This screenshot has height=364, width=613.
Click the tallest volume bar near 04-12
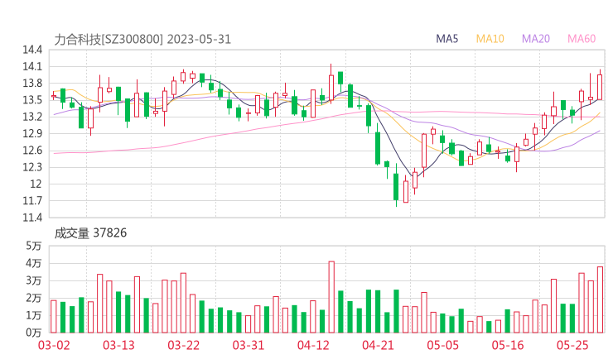pos(331,297)
